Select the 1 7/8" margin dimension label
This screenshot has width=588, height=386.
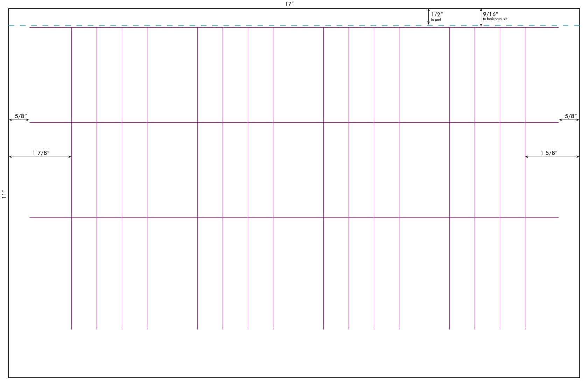tap(41, 153)
